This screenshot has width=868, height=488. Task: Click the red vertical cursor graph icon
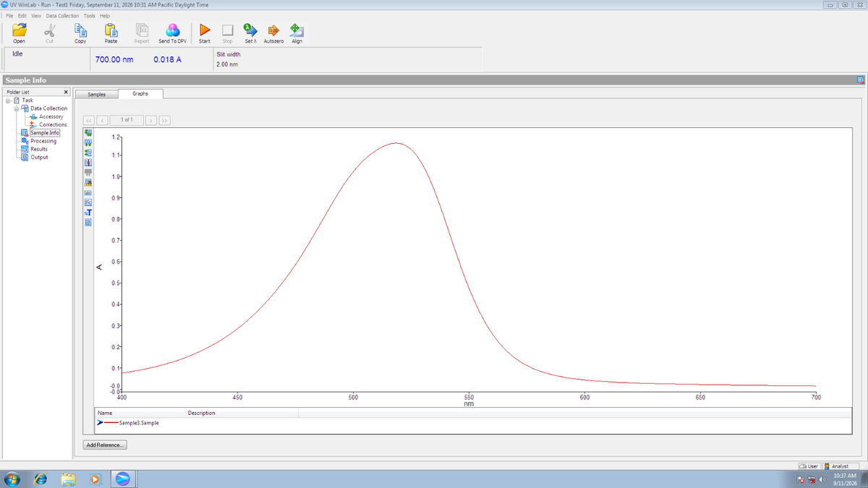click(x=88, y=162)
